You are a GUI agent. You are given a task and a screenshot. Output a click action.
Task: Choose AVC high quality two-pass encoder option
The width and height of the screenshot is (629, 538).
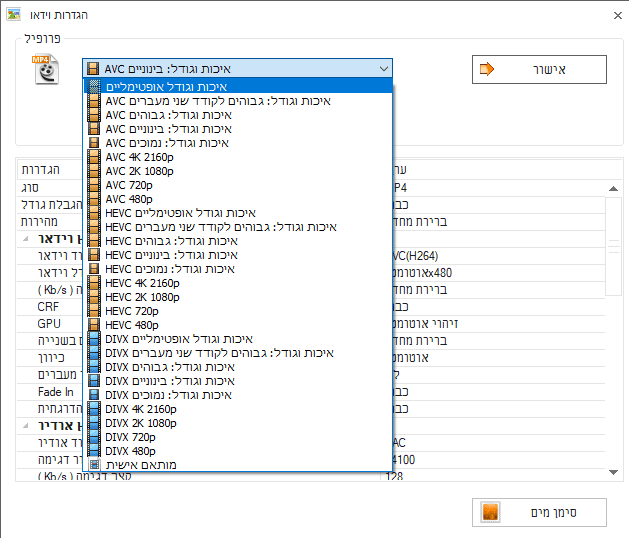click(237, 101)
